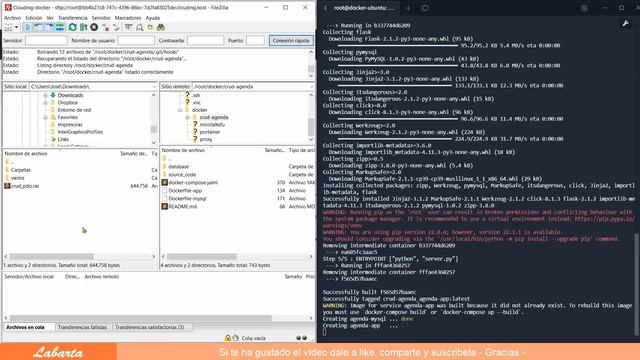Focus the Nombre de usuario field
Viewport: 640px width, 360px height.
pos(136,40)
